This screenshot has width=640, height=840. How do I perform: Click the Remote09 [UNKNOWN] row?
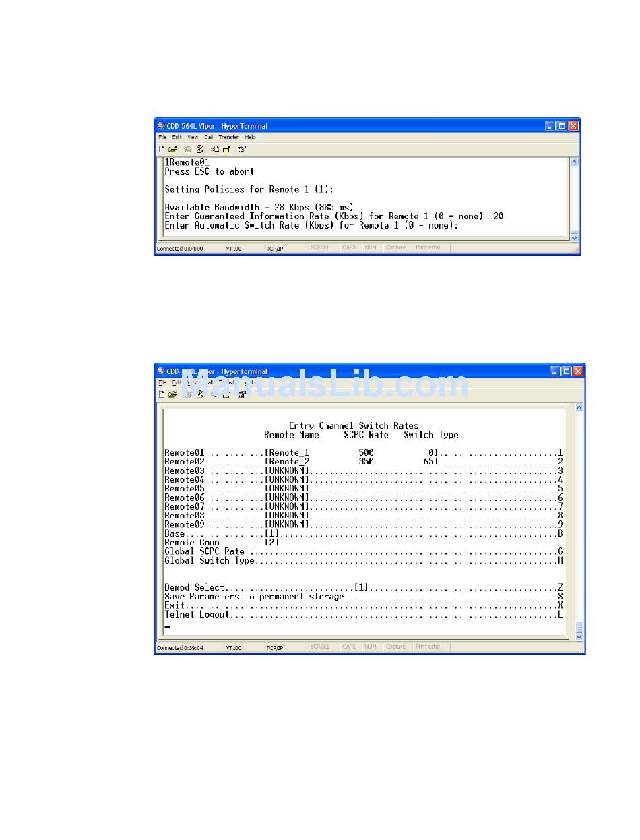364,524
